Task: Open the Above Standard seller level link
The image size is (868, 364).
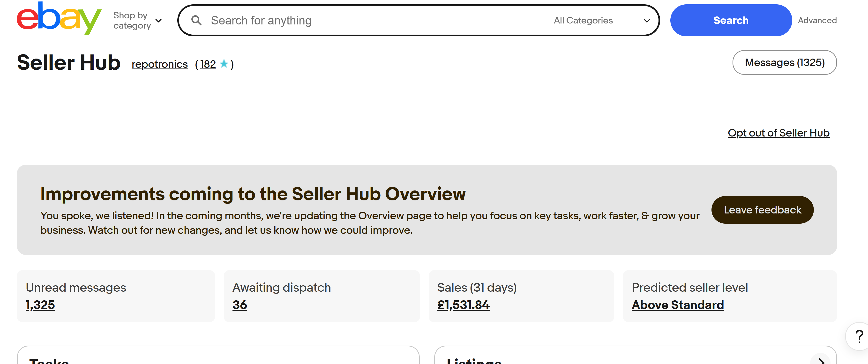Action: point(678,305)
